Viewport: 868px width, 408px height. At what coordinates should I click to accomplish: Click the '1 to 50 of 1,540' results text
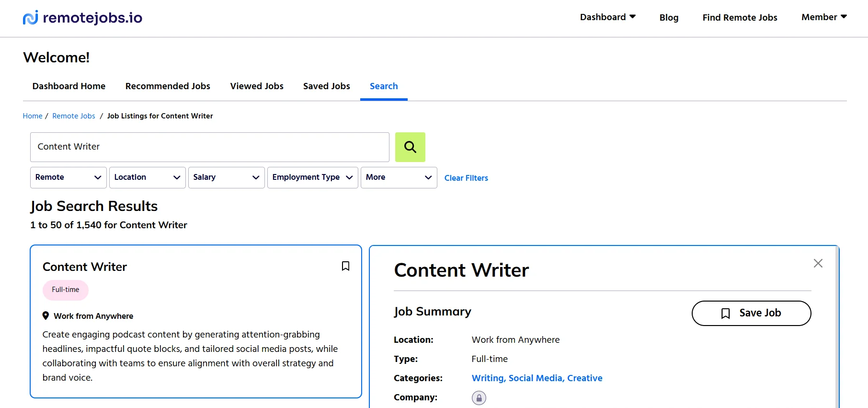pyautogui.click(x=109, y=225)
